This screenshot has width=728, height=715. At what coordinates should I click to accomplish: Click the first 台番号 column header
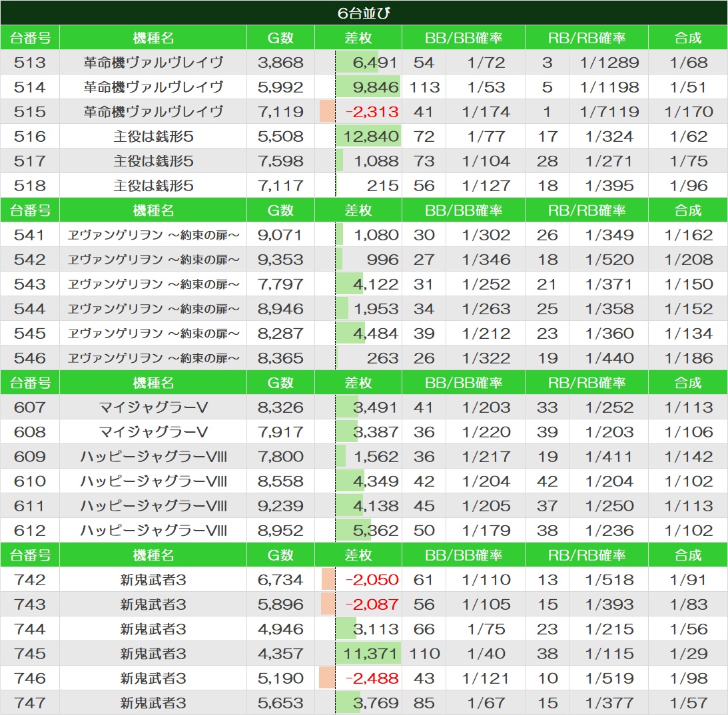pos(30,37)
